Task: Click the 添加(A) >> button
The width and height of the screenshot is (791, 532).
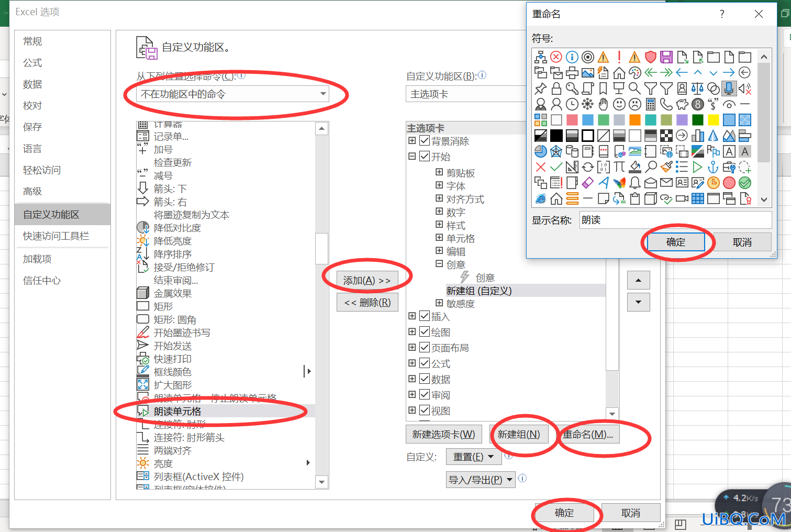Action: click(367, 281)
